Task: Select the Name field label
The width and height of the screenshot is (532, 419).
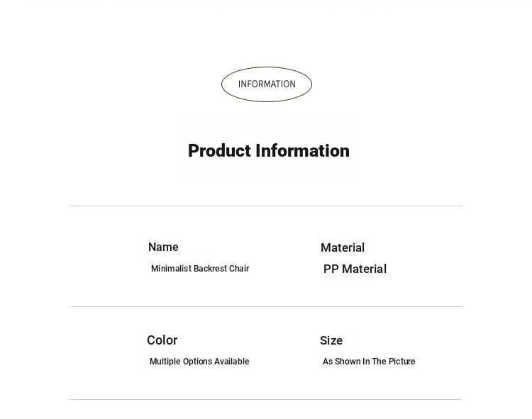Action: pos(163,247)
